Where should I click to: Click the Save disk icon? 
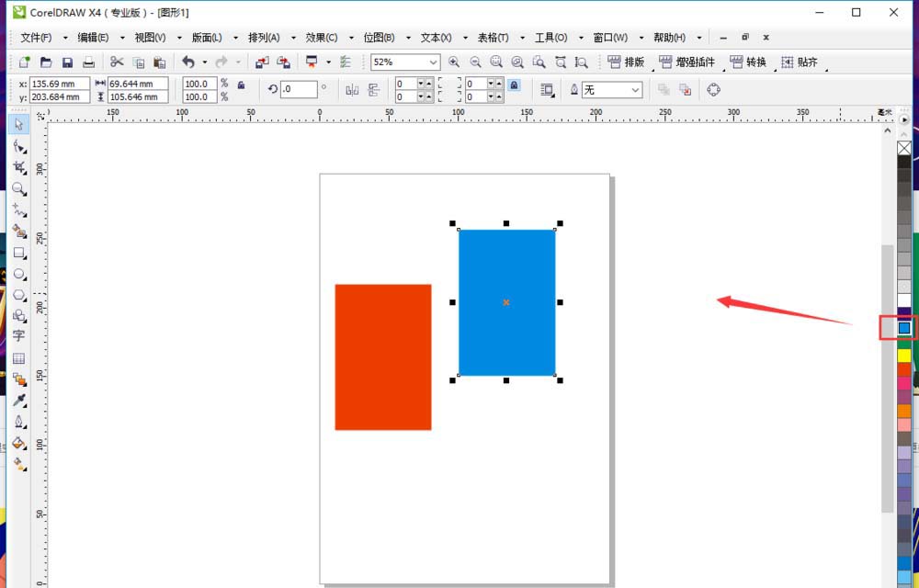point(67,62)
